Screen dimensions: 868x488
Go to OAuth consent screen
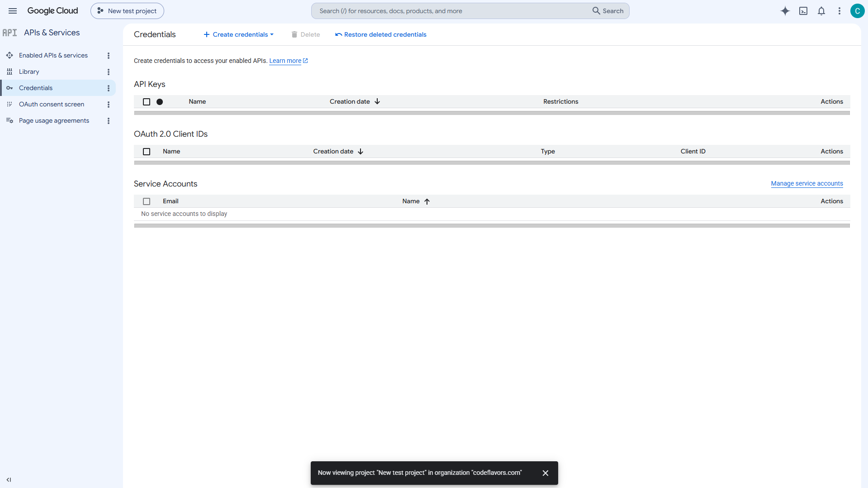52,104
